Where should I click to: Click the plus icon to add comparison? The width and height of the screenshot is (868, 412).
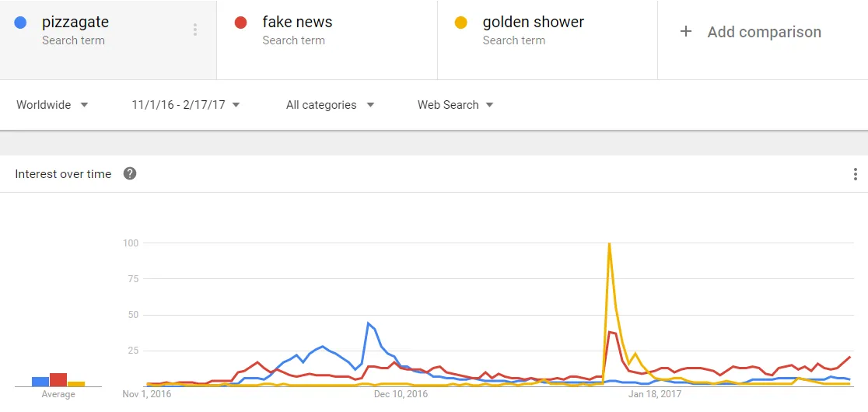[x=685, y=32]
